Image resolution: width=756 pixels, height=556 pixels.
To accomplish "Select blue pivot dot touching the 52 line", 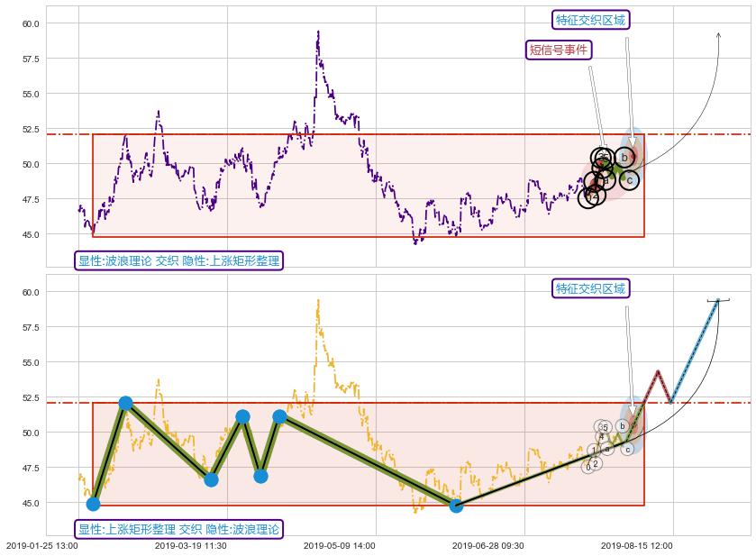I will pos(125,403).
